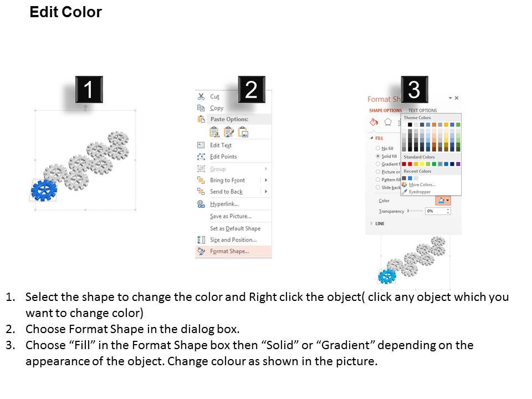Select the Solid fill radio button
The height and width of the screenshot is (399, 532).
[377, 156]
